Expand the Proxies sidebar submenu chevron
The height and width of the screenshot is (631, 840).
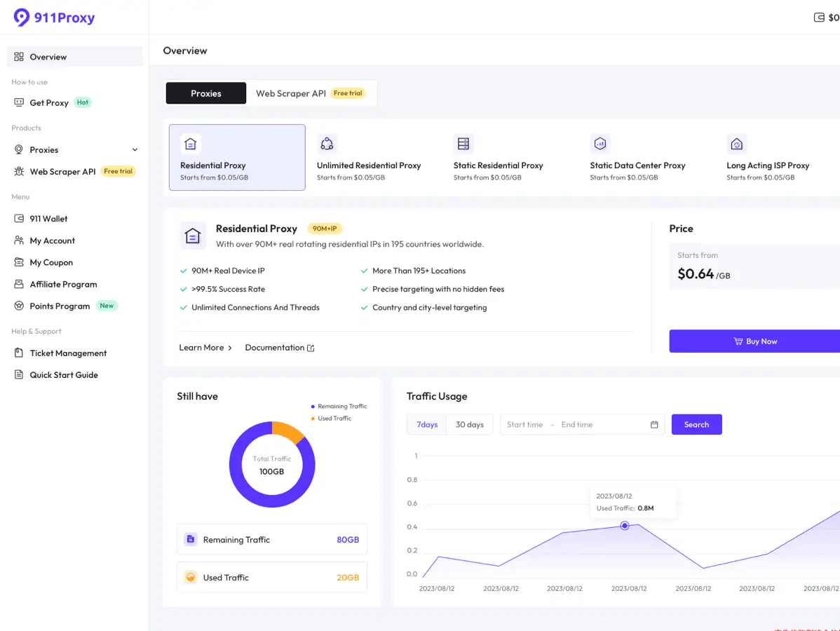tap(135, 150)
